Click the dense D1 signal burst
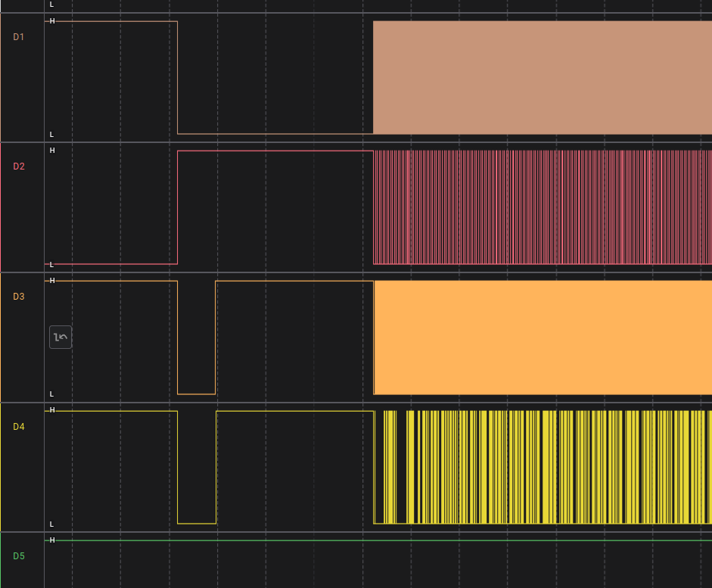The width and height of the screenshot is (712, 588). click(543, 77)
